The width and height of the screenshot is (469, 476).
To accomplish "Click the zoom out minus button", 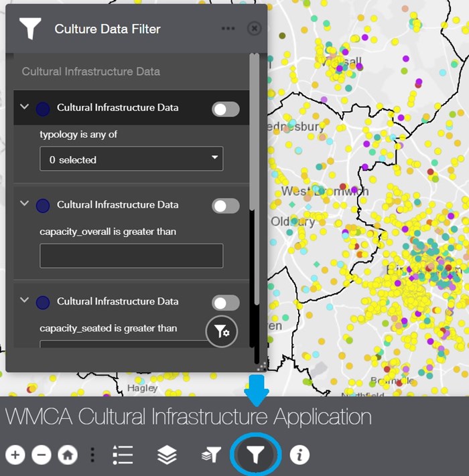I will tap(42, 455).
